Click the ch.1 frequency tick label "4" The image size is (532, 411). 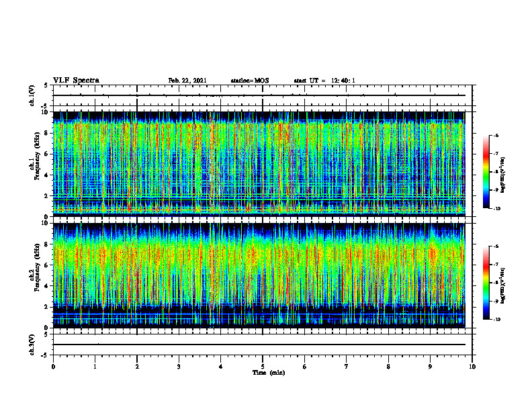47,175
